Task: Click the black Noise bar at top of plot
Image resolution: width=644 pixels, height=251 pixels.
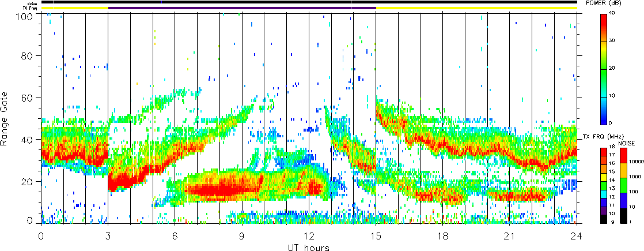Action: 309,2
